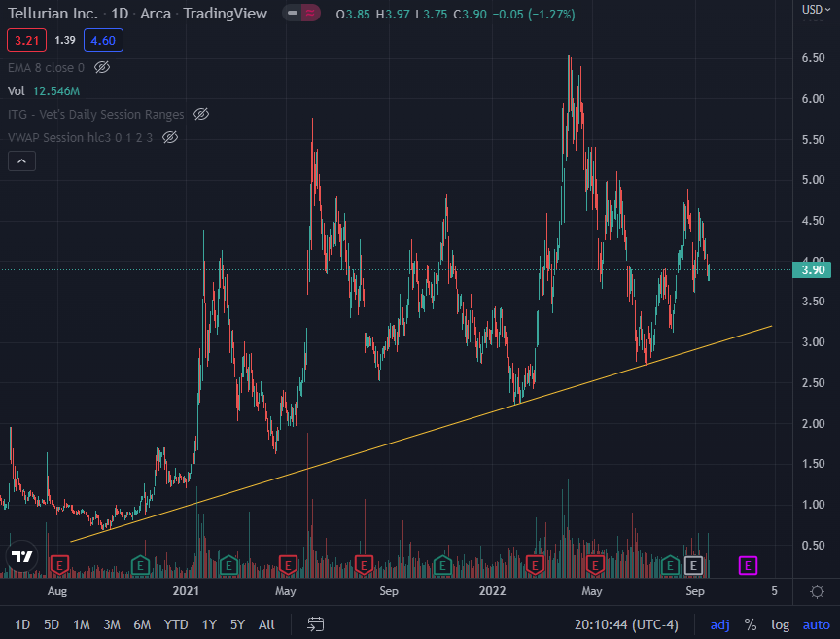Screen dimensions: 840x639
Task: Select the 1M time range
Action: (82, 624)
